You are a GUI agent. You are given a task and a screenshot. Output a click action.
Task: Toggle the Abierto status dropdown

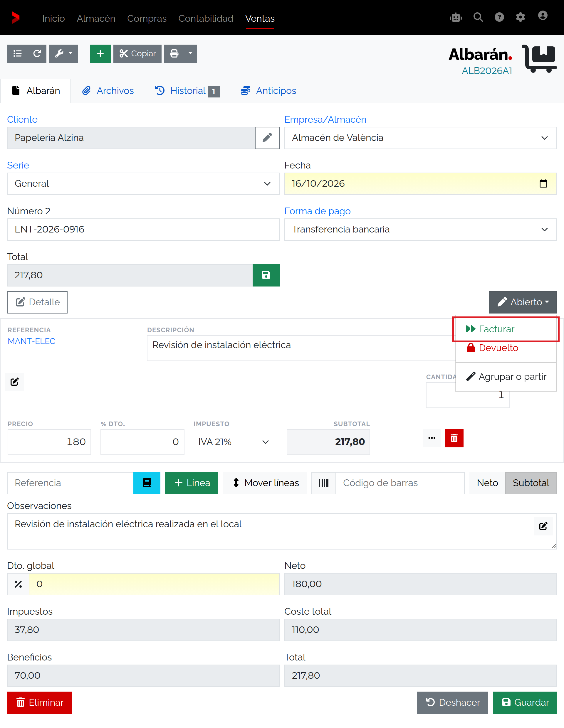pos(522,302)
